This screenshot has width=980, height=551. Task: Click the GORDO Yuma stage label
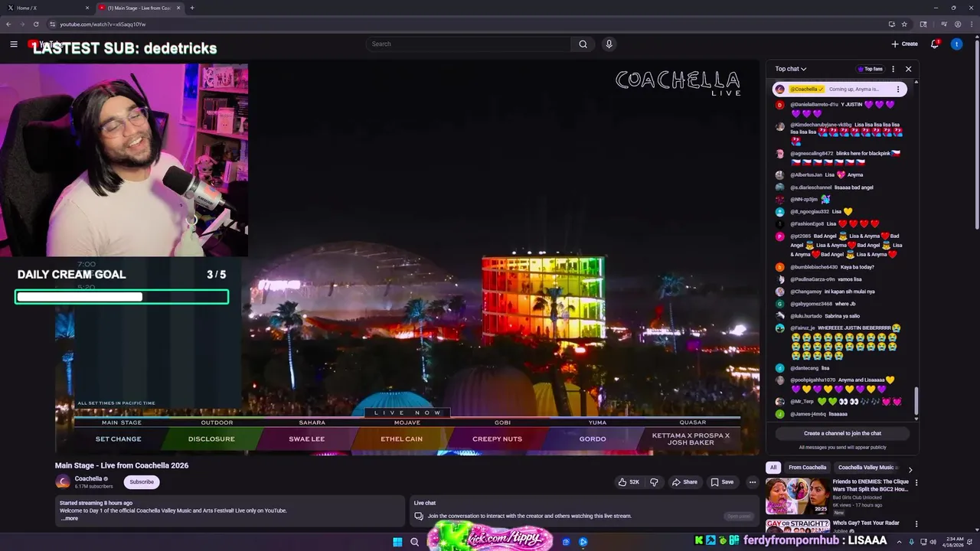click(593, 439)
